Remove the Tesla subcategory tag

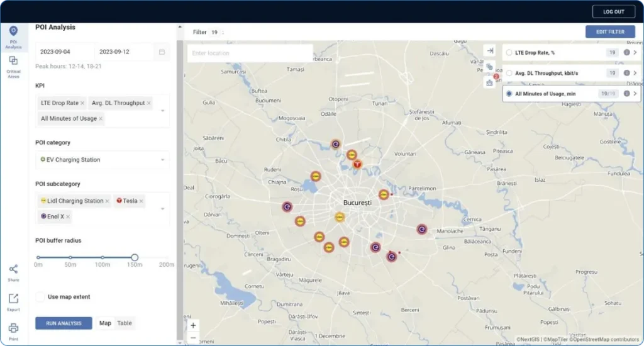click(141, 201)
